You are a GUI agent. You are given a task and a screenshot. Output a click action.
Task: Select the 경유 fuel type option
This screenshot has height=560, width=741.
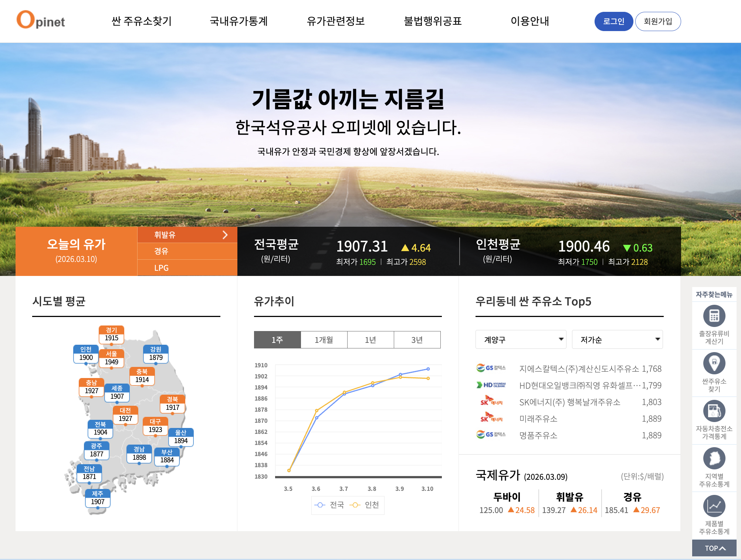pos(161,251)
